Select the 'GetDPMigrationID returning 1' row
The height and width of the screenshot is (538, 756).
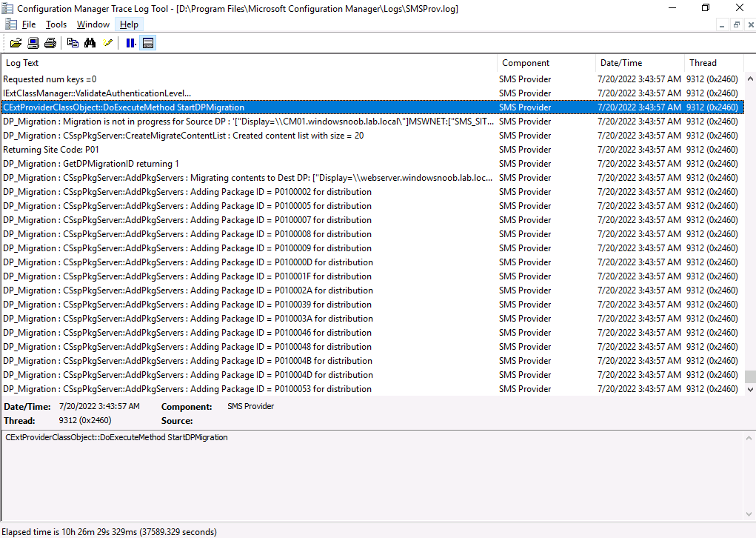click(x=372, y=164)
